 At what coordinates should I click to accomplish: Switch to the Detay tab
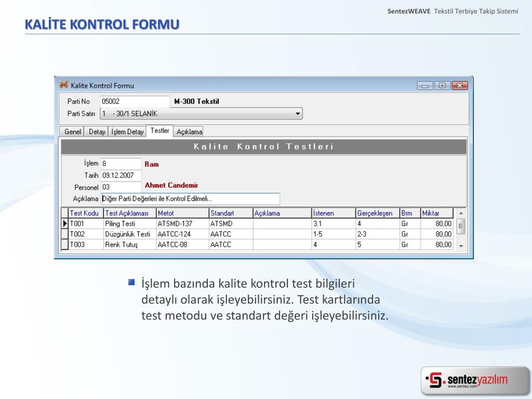[97, 131]
